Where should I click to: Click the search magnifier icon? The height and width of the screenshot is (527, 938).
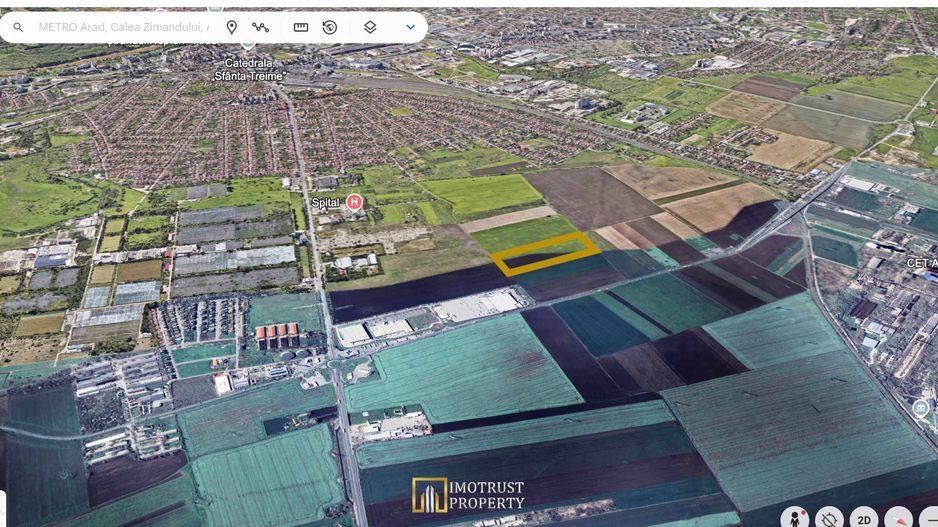(19, 28)
